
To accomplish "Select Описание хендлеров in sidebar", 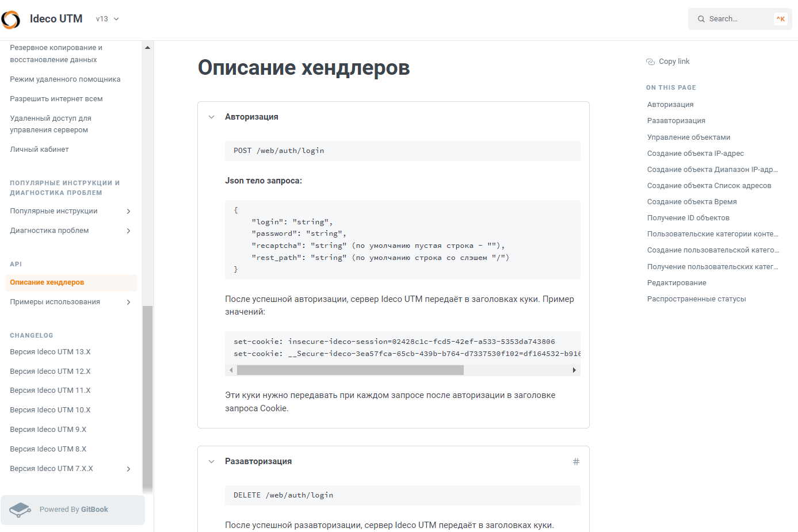I will tap(71, 282).
